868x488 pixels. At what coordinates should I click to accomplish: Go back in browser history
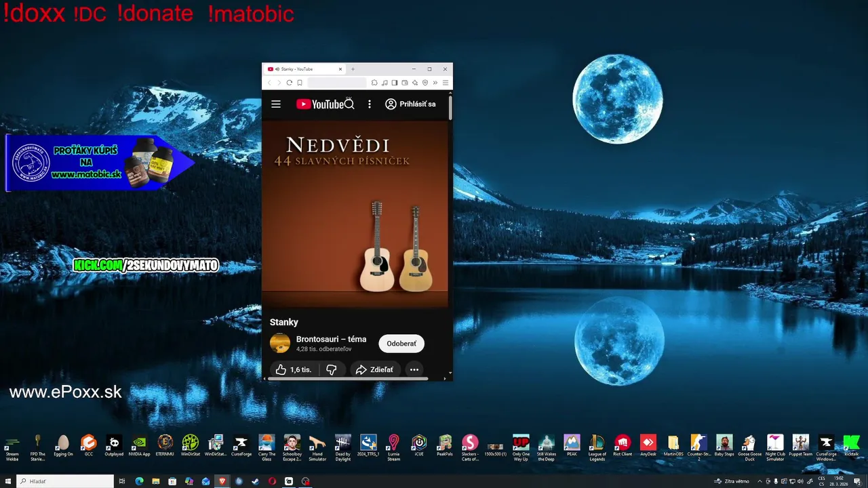click(269, 83)
